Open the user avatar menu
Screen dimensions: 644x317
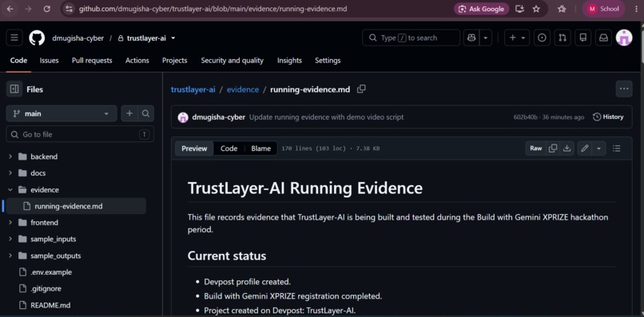pyautogui.click(x=624, y=38)
